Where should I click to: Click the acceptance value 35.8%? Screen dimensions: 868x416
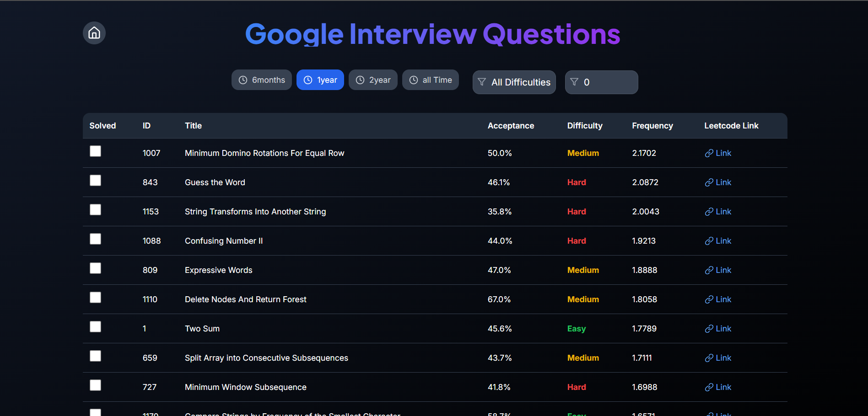coord(500,212)
